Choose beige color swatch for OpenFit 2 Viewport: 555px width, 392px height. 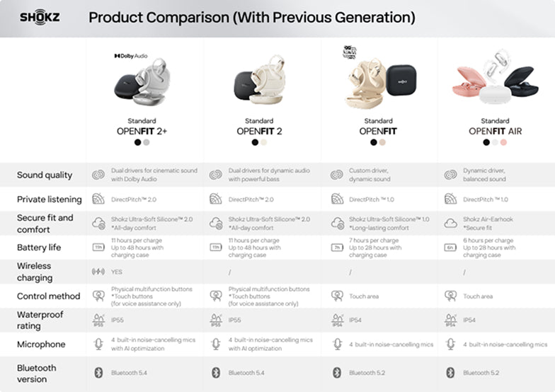coord(264,142)
